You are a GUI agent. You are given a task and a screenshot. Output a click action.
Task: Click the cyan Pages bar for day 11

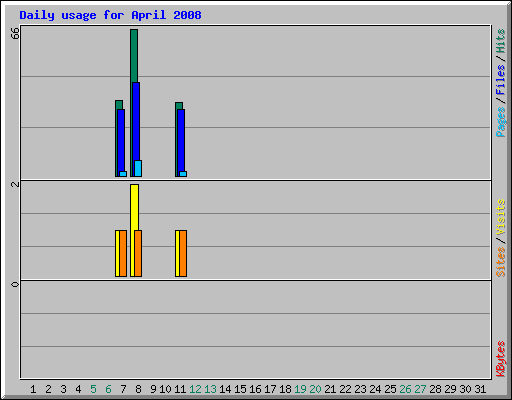[x=183, y=174]
